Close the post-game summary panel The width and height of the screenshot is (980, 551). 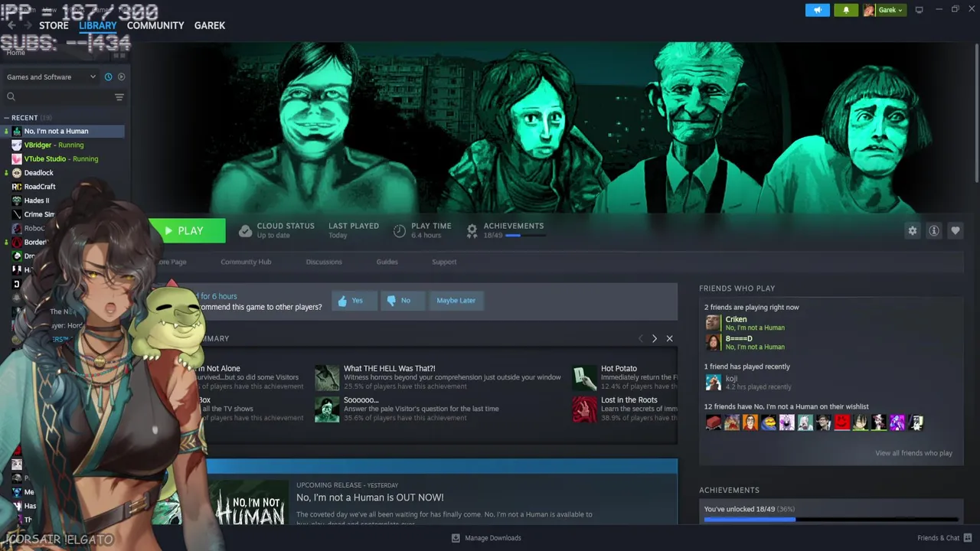pos(669,338)
